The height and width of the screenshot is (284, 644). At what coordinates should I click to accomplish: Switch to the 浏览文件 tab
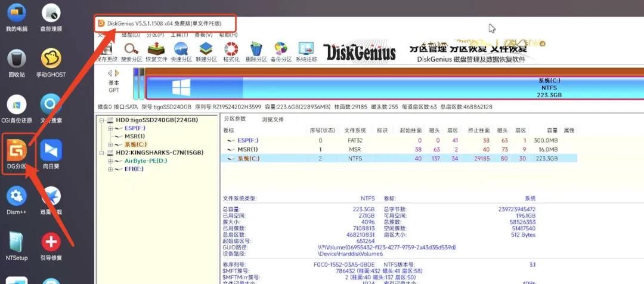[x=273, y=119]
